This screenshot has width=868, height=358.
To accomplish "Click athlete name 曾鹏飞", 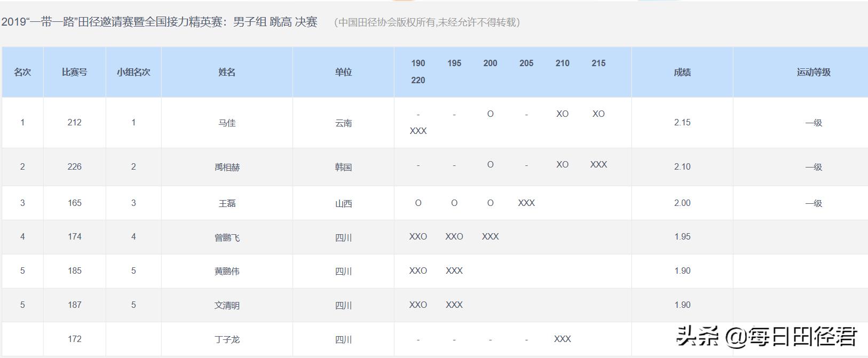I will coord(227,237).
